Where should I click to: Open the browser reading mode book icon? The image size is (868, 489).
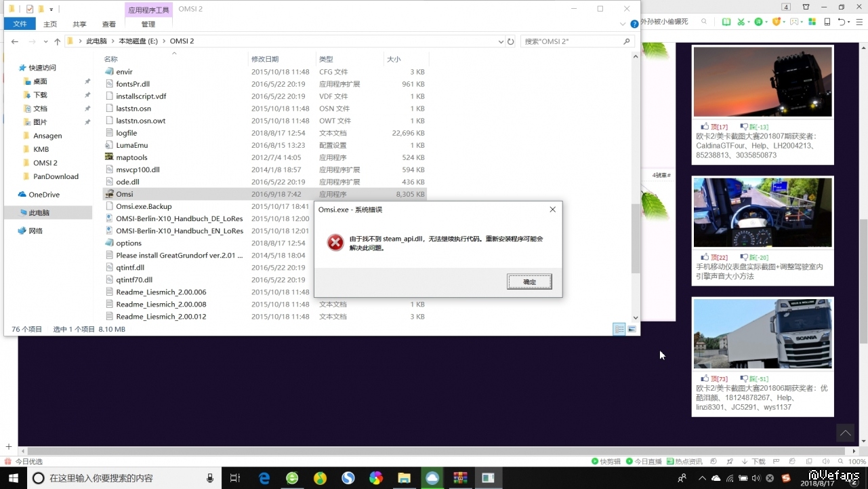coord(726,22)
